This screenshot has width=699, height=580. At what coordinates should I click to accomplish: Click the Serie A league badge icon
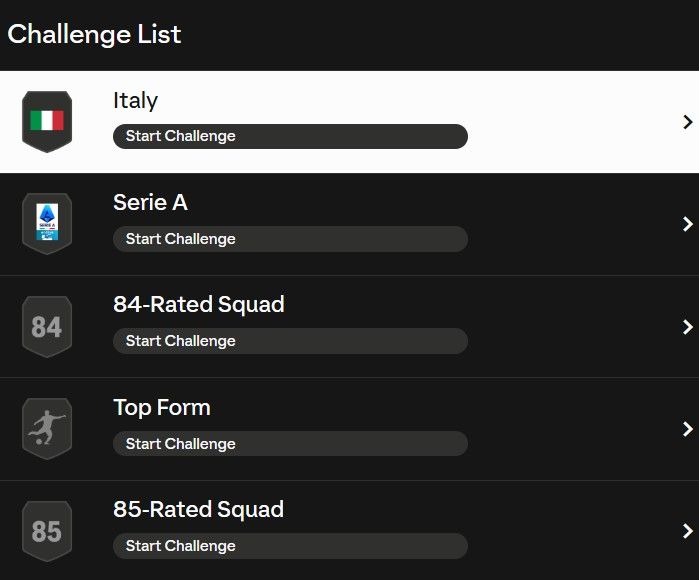coord(47,223)
